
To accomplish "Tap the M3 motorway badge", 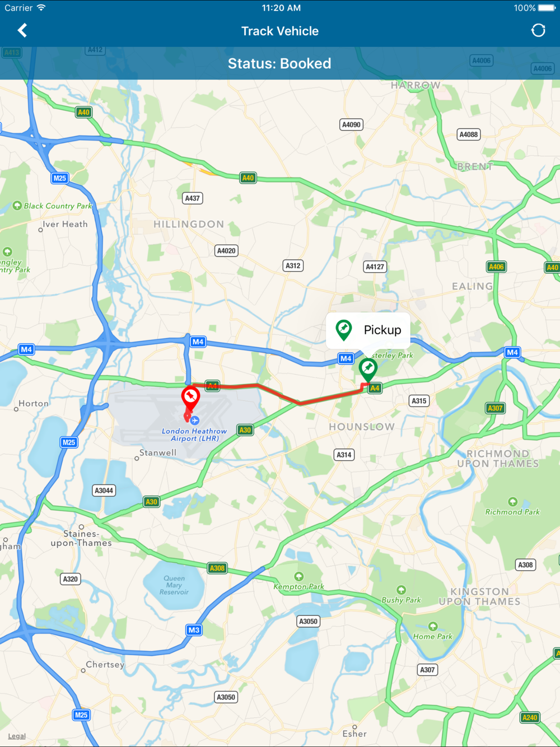I will coord(194,630).
